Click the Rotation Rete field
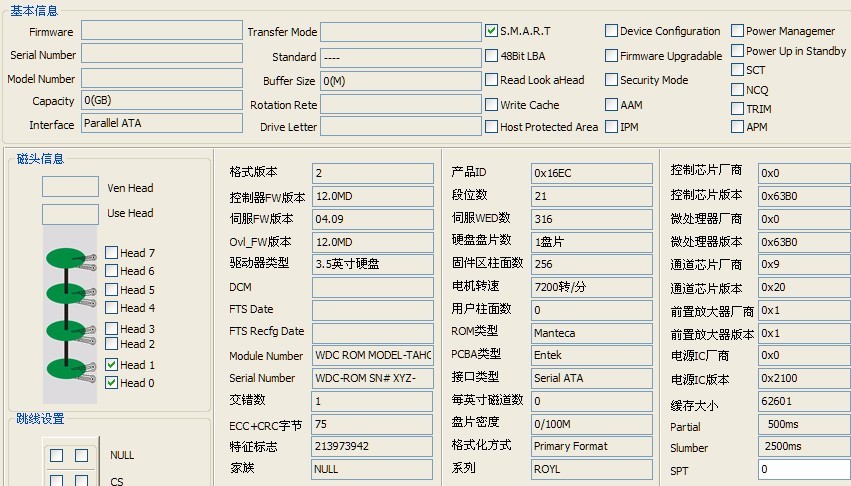Viewport: 851px width, 486px height. coord(401,104)
